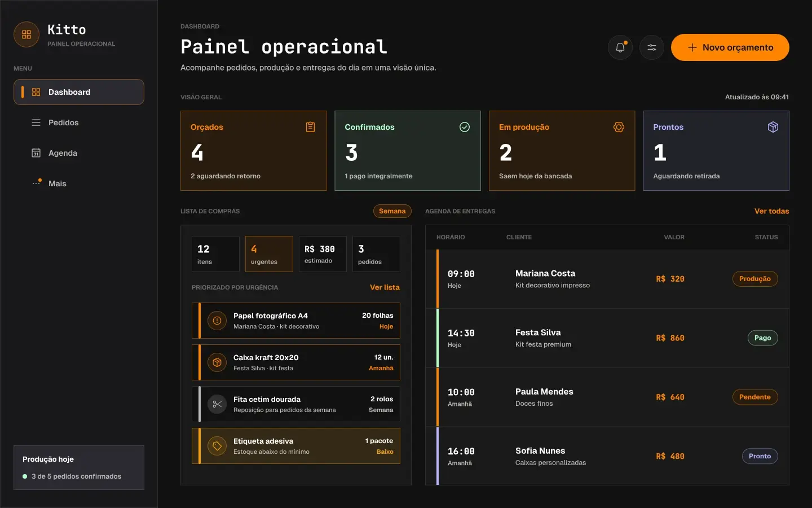Open the notifications bell

pos(620,47)
